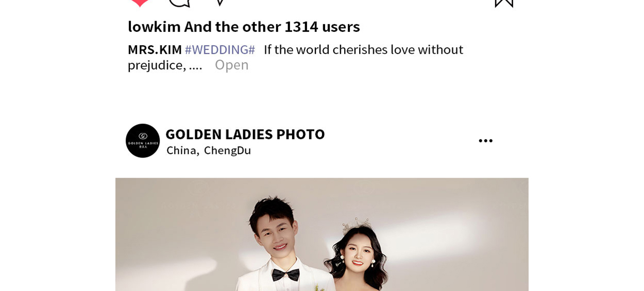This screenshot has width=644, height=291.
Task: Visit the MRS.KIM username in caption
Action: pyautogui.click(x=155, y=49)
